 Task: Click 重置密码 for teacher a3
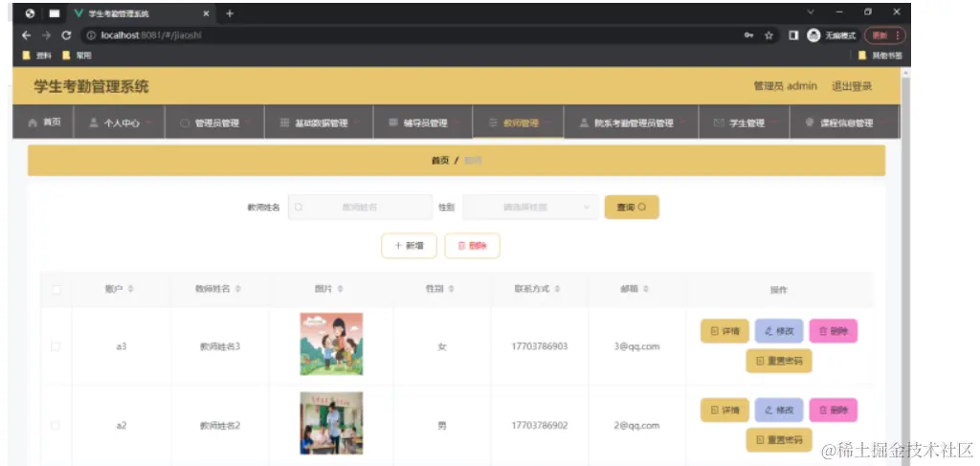[779, 361]
